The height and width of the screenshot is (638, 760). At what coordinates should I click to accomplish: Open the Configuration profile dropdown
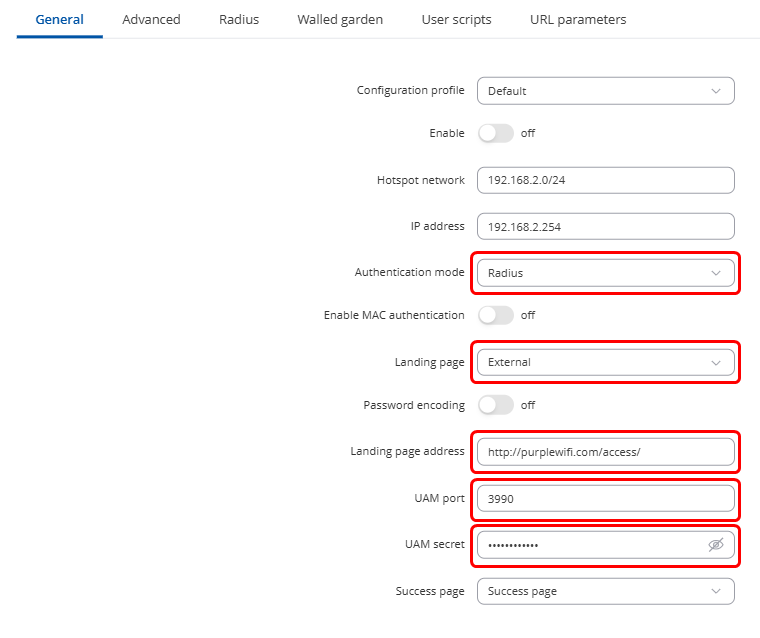pos(605,91)
